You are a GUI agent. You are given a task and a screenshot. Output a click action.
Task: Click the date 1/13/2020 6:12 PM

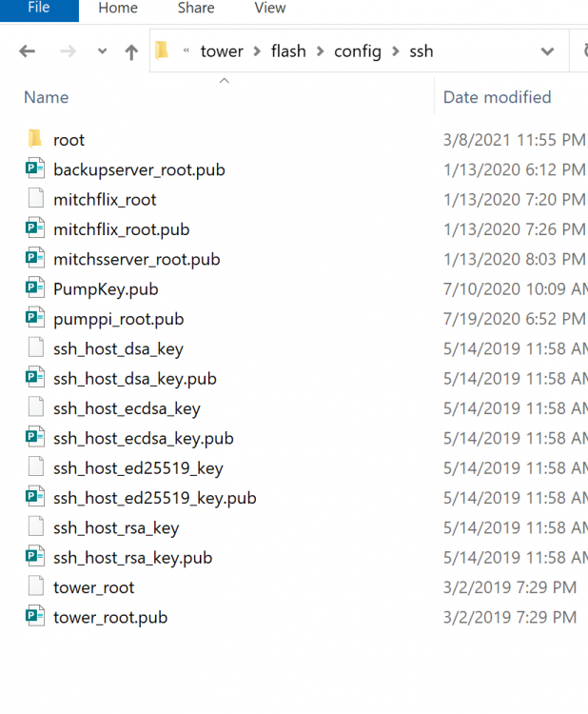tap(515, 169)
